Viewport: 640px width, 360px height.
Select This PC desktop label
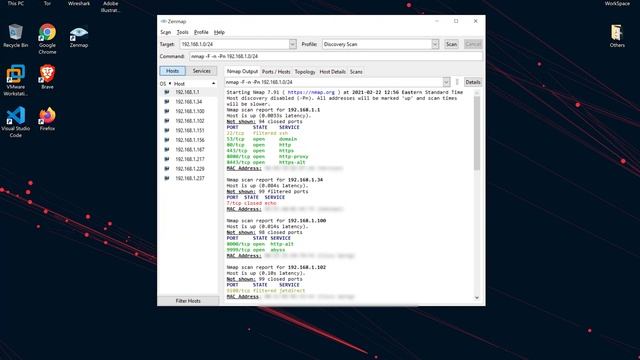(x=16, y=3)
